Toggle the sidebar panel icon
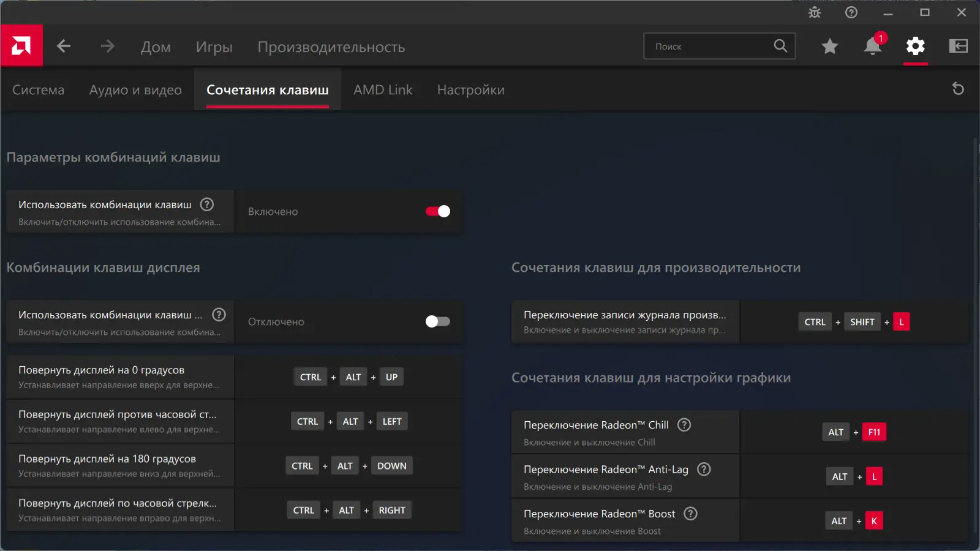The width and height of the screenshot is (980, 551). click(958, 47)
